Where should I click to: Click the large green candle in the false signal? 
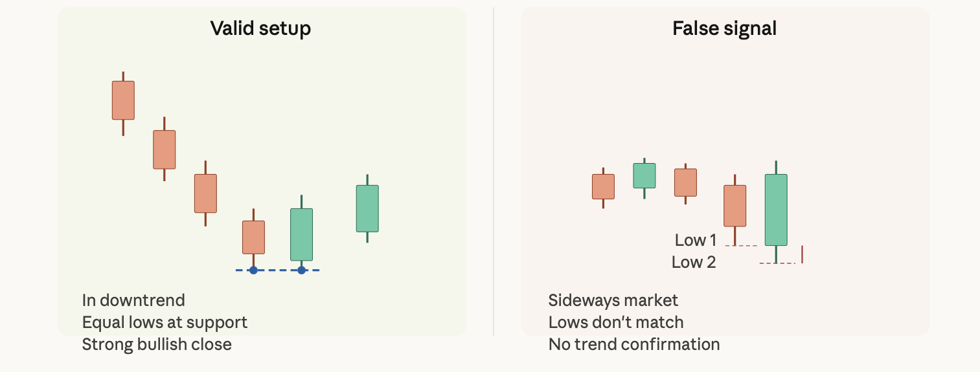(x=776, y=210)
